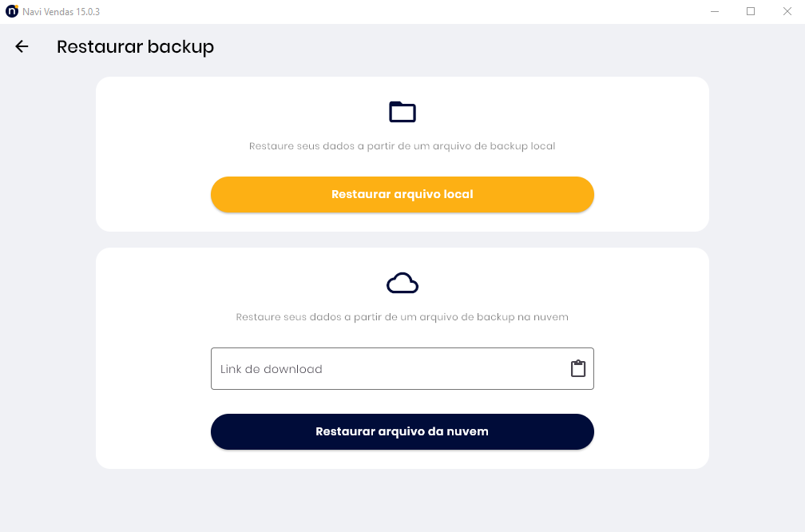Paste link with the clipboard icon
Viewport: 805px width, 532px height.
tap(578, 368)
